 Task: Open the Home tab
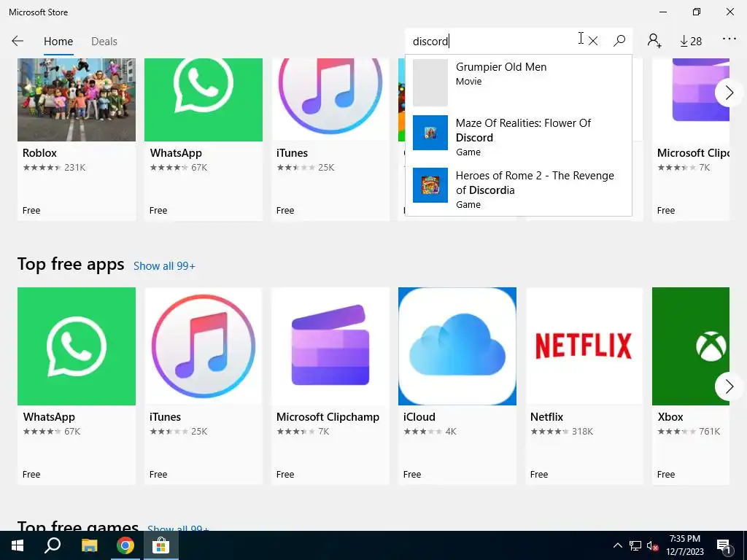58,42
